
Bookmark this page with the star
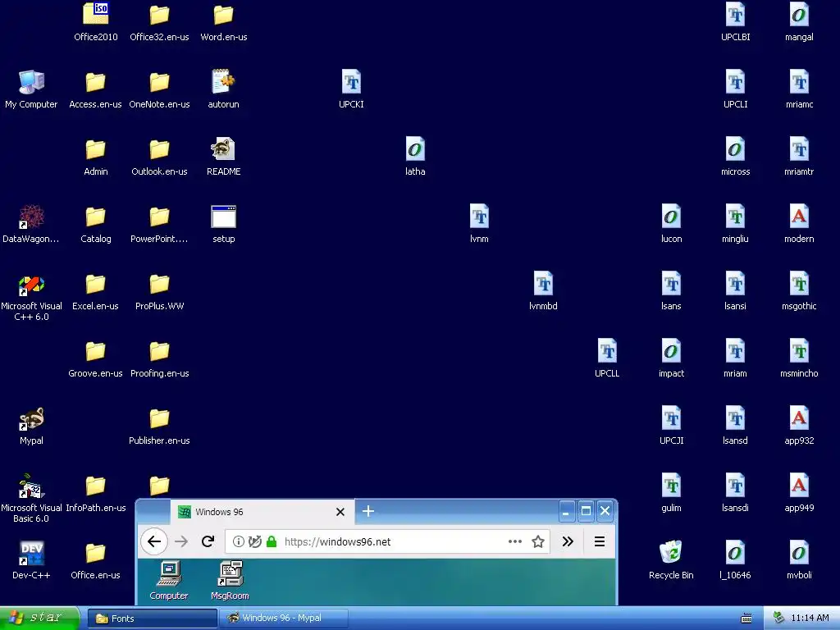538,541
